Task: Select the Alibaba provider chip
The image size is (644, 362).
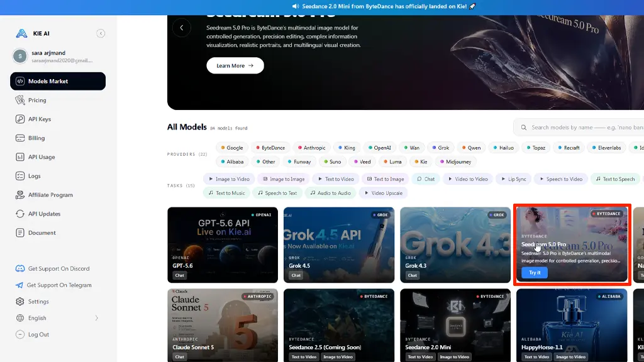Action: pyautogui.click(x=232, y=162)
